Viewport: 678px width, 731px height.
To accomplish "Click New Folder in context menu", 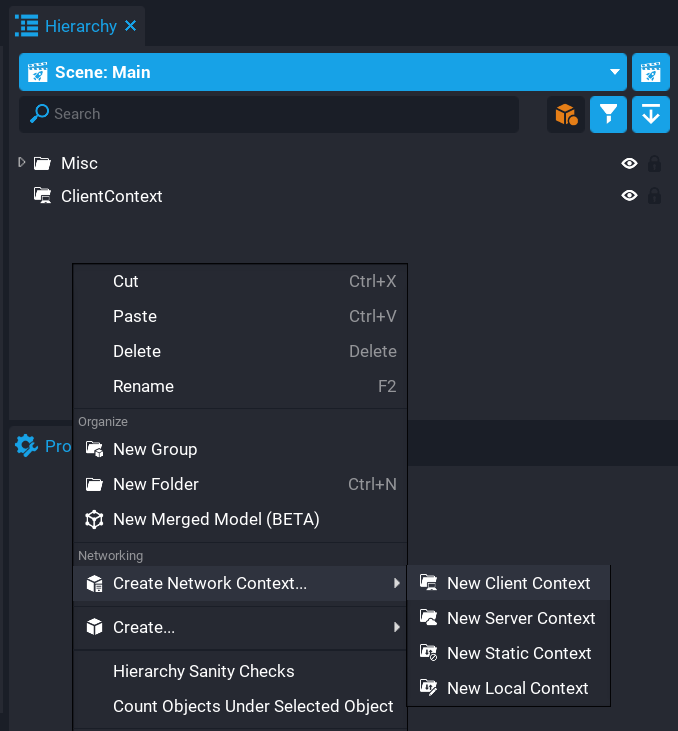I will tap(156, 484).
